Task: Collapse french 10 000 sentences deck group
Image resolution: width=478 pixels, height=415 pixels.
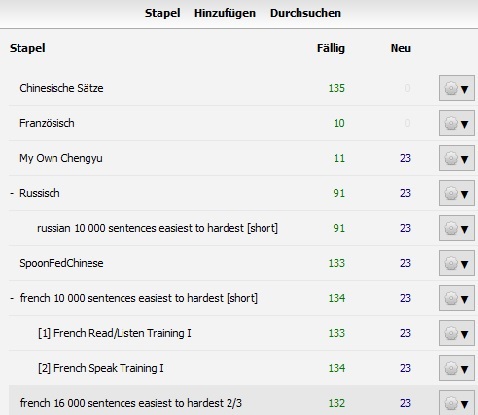Action: pyautogui.click(x=12, y=298)
